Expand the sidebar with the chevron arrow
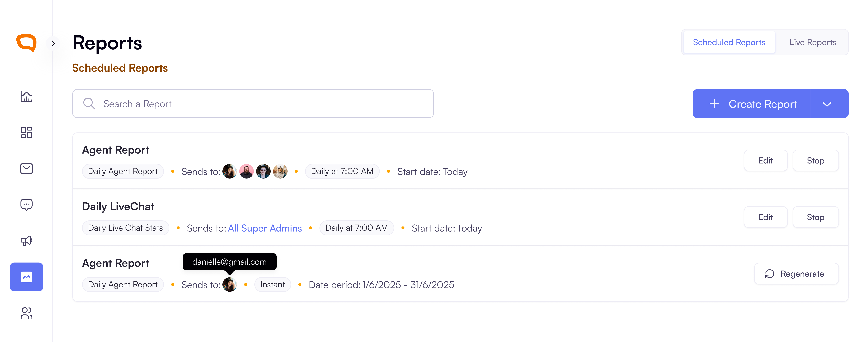868x342 pixels. pyautogui.click(x=53, y=43)
